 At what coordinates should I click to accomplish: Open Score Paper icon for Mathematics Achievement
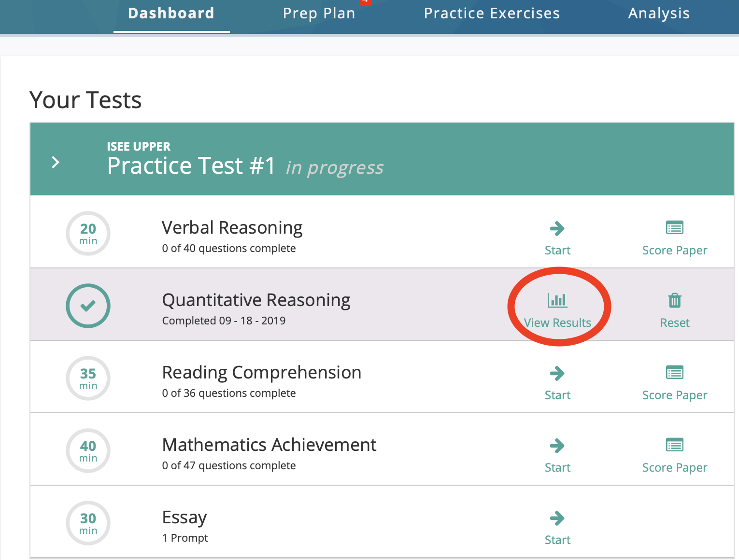point(674,445)
